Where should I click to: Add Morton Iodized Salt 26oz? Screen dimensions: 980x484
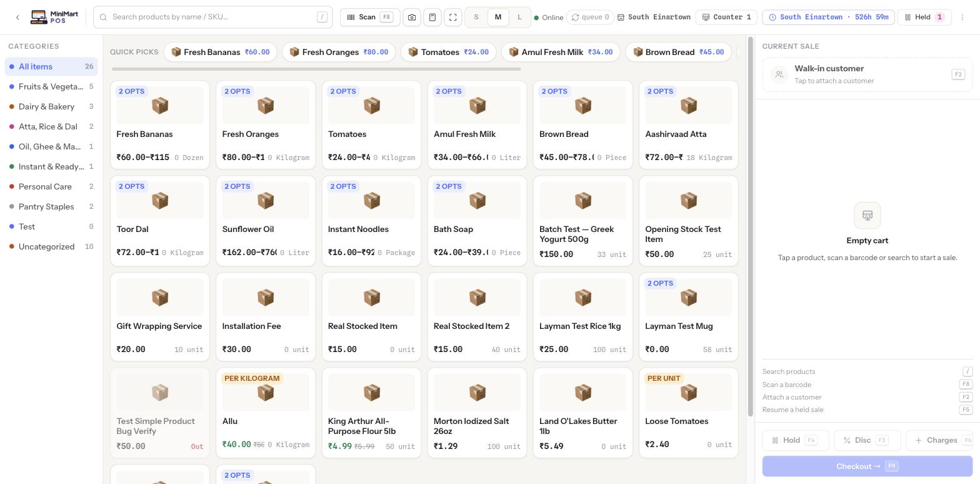pos(477,413)
